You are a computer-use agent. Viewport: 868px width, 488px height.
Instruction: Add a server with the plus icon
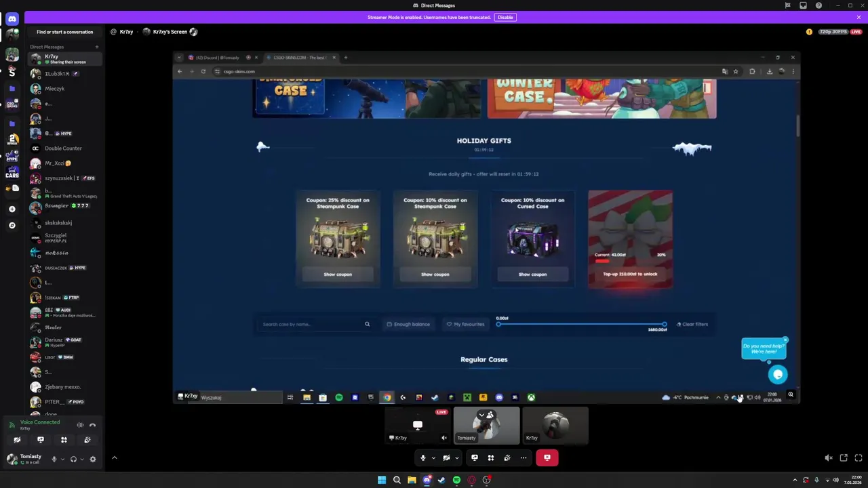coord(12,209)
